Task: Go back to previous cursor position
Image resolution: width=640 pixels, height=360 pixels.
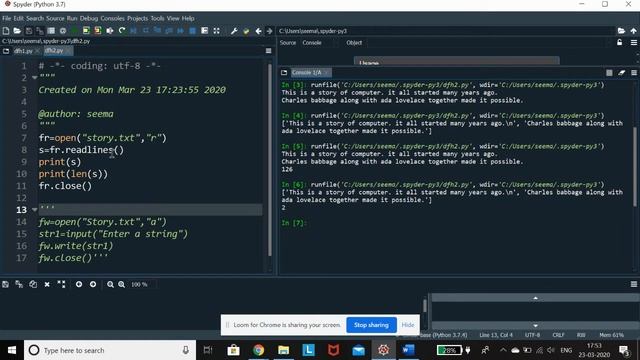Action: tap(258, 31)
